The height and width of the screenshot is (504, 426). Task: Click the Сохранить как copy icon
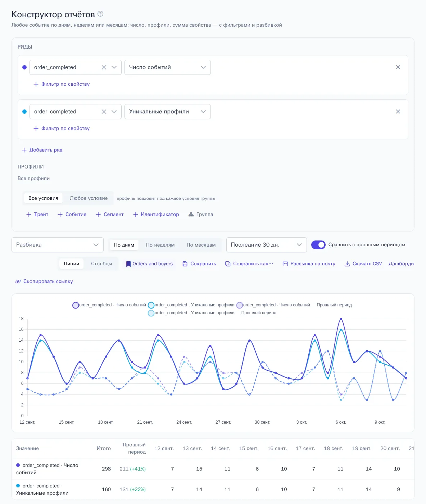(228, 264)
